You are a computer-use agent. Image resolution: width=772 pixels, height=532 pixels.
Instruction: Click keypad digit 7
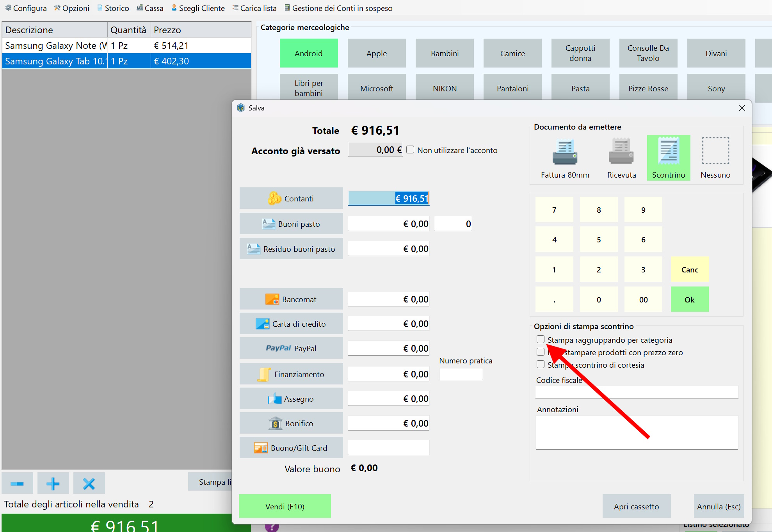pos(554,210)
